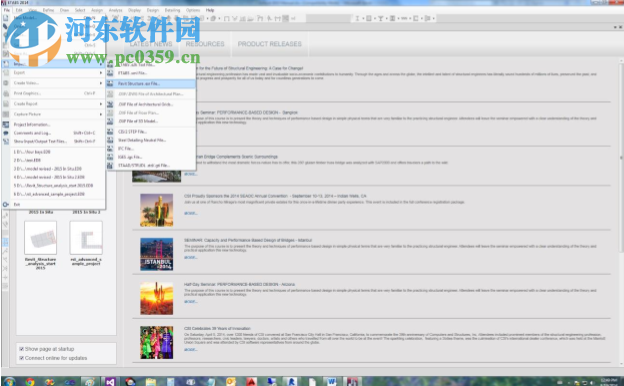Screen dimensions: 624x386
Task: Switch to the PRODUCT RELEASES tab
Action: coord(270,44)
